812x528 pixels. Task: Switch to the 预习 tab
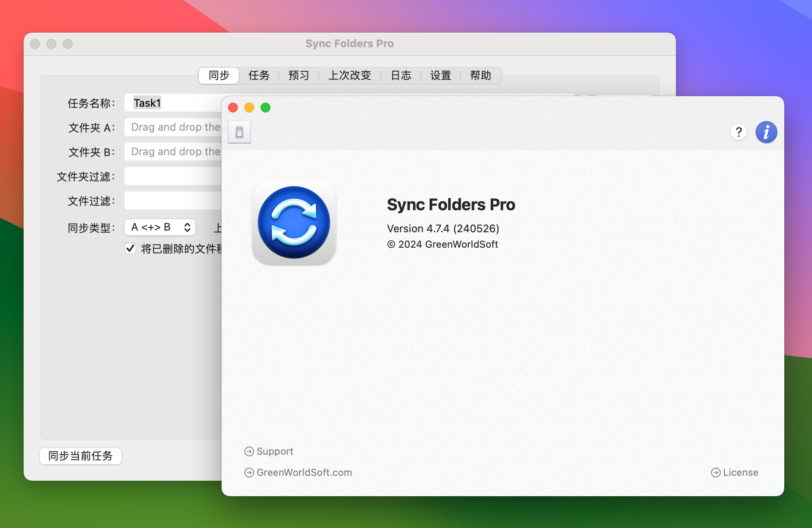(x=298, y=75)
